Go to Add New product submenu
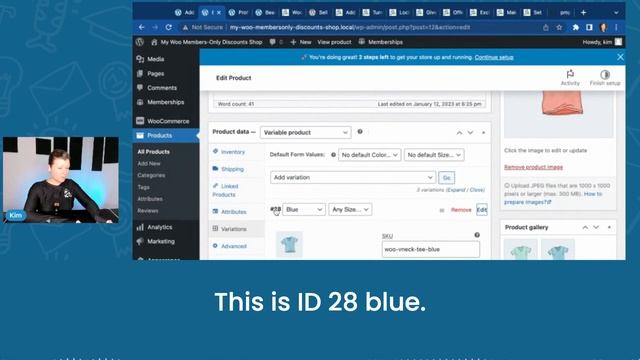Image resolution: width=640 pixels, height=360 pixels. [x=149, y=164]
